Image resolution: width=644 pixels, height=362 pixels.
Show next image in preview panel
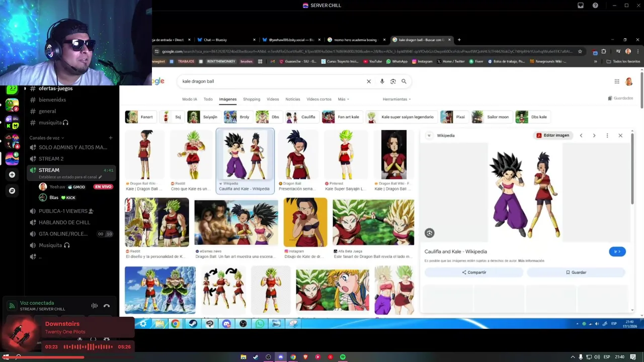point(594,135)
